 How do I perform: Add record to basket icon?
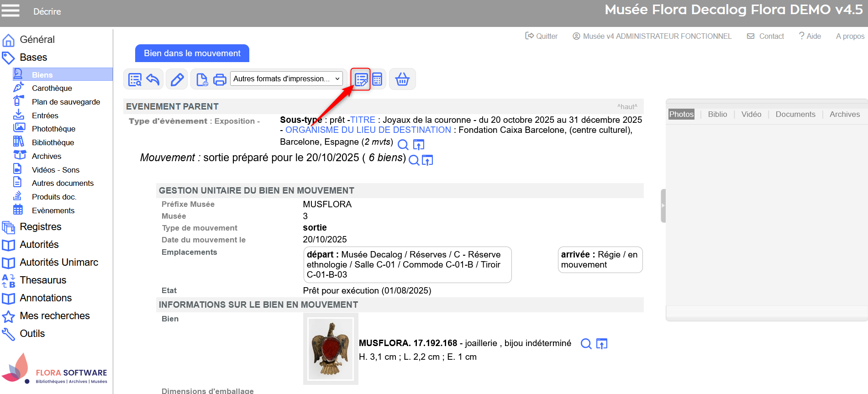tap(402, 79)
